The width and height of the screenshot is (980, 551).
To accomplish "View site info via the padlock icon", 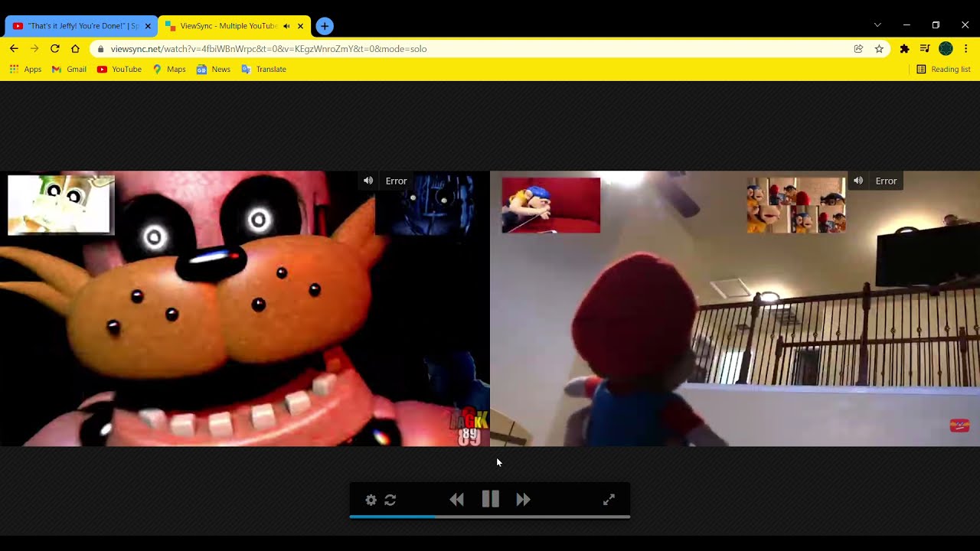I will coord(100,49).
